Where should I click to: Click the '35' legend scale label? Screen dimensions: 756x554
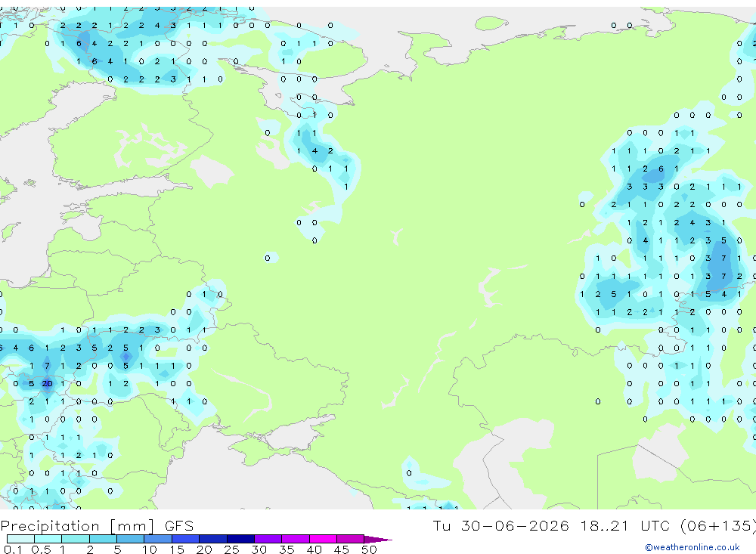[x=287, y=549]
